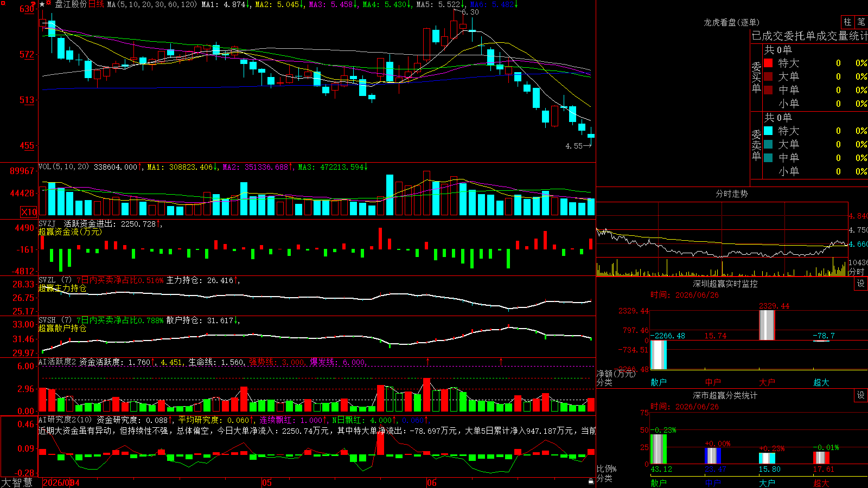This screenshot has height=488, width=868.
Task: Click the 深圳超赢实时监控 panel title
Action: tap(725, 284)
